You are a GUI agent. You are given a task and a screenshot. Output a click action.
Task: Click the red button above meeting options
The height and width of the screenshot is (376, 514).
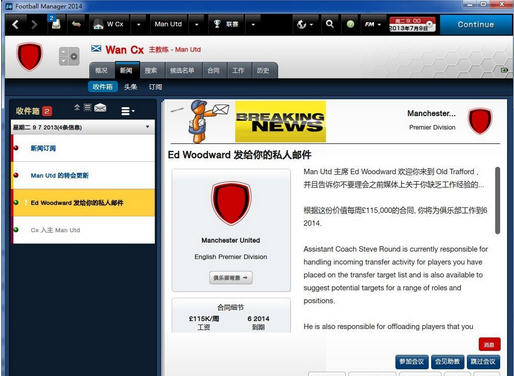(x=489, y=344)
